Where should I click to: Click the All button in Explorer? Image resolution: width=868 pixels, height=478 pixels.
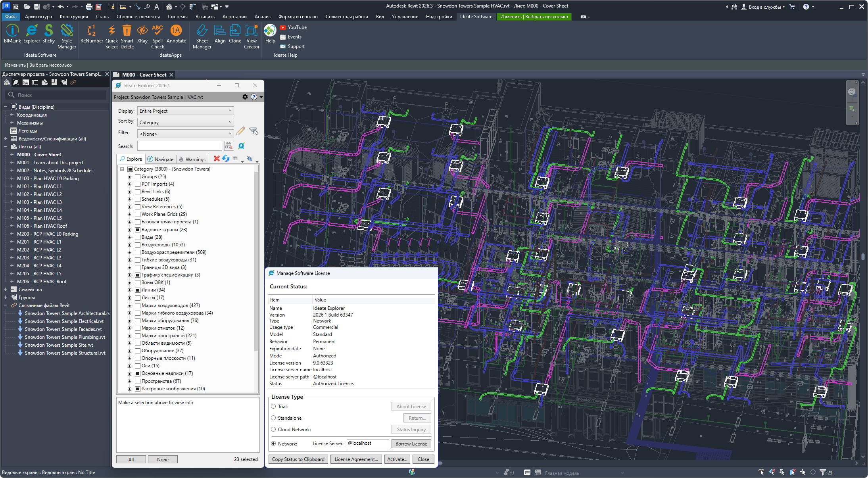pos(131,459)
